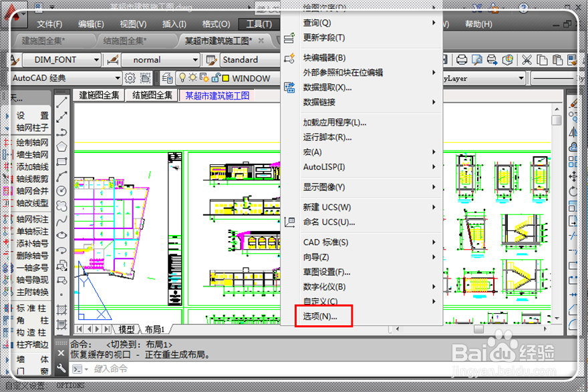Switch to 建施图全集* document tab
Screen dimensions: 588x392
click(43, 41)
